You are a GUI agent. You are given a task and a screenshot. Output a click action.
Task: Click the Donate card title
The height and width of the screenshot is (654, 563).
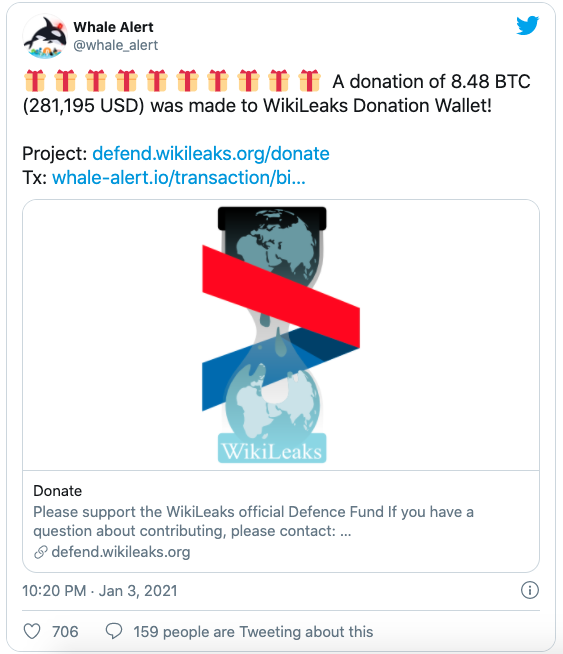58,491
